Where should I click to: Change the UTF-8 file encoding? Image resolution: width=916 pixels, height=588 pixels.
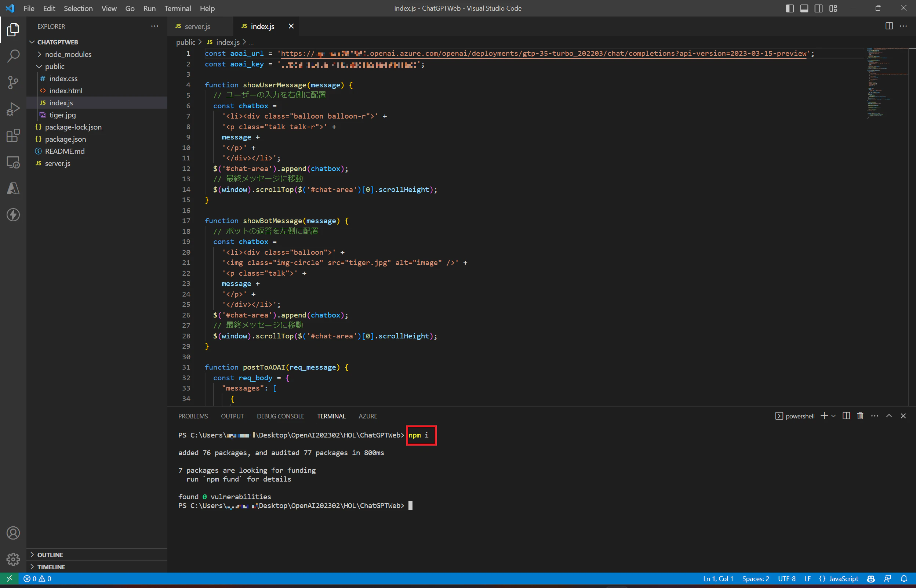[786, 579]
